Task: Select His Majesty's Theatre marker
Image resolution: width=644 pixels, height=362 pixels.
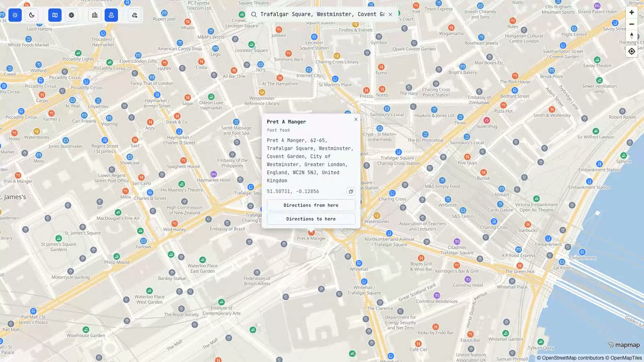Action: (182, 184)
